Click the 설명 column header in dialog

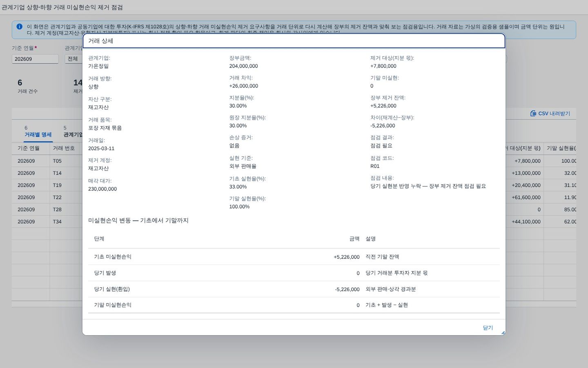(370, 239)
